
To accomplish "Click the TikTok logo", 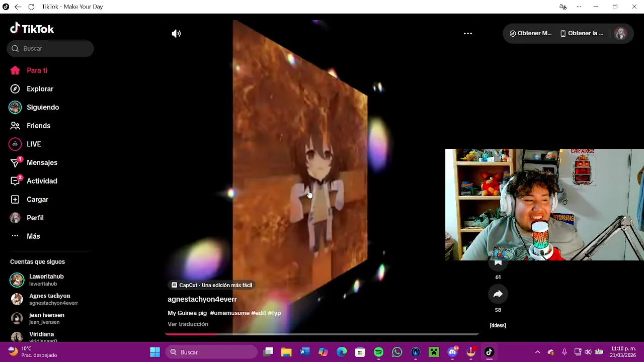I will (32, 29).
